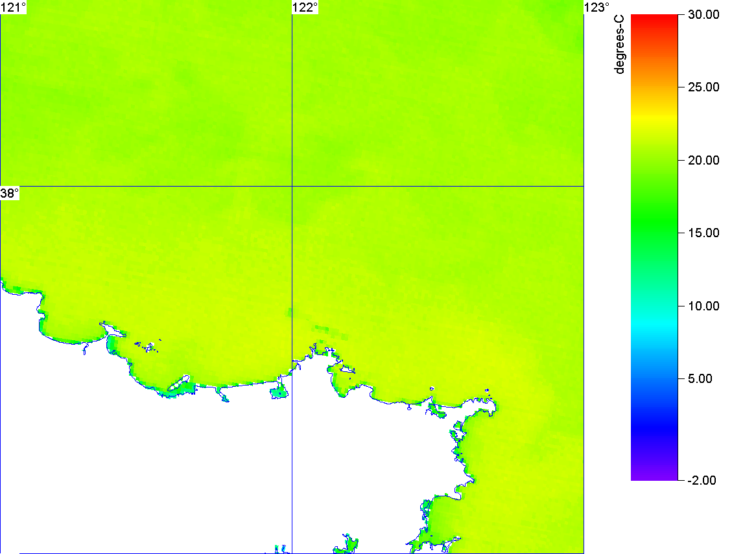This screenshot has width=756, height=554.
Task: Click the degrees-C axis label
Action: (x=619, y=44)
